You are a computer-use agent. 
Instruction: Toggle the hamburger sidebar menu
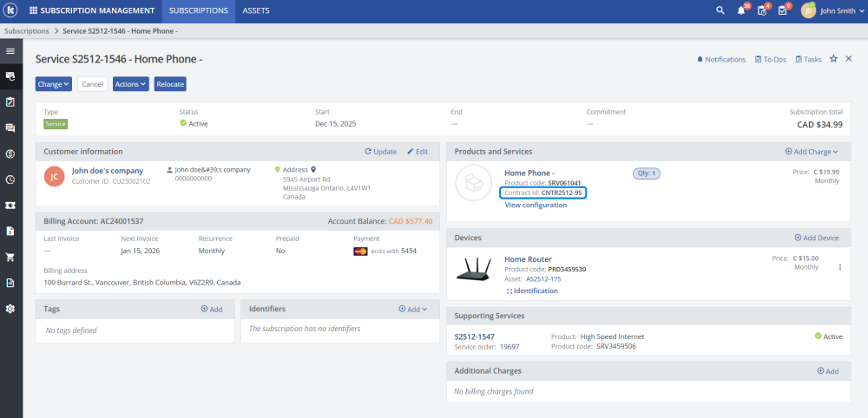click(10, 51)
